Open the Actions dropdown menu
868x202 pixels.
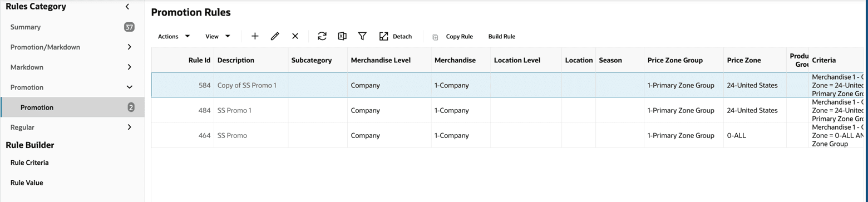[x=174, y=37]
